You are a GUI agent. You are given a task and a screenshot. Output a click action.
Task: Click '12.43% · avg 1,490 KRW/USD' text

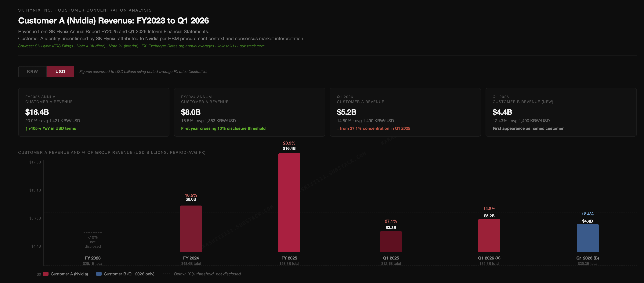tap(521, 121)
